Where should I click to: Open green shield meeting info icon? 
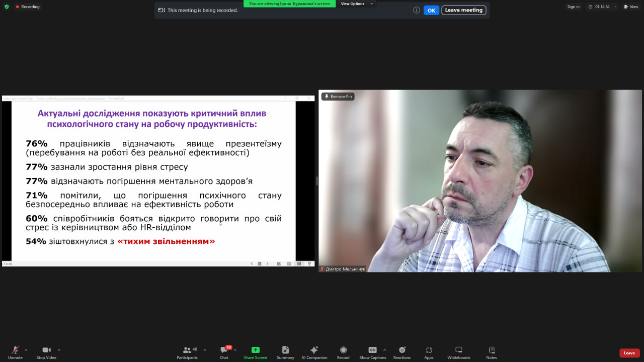pyautogui.click(x=7, y=7)
